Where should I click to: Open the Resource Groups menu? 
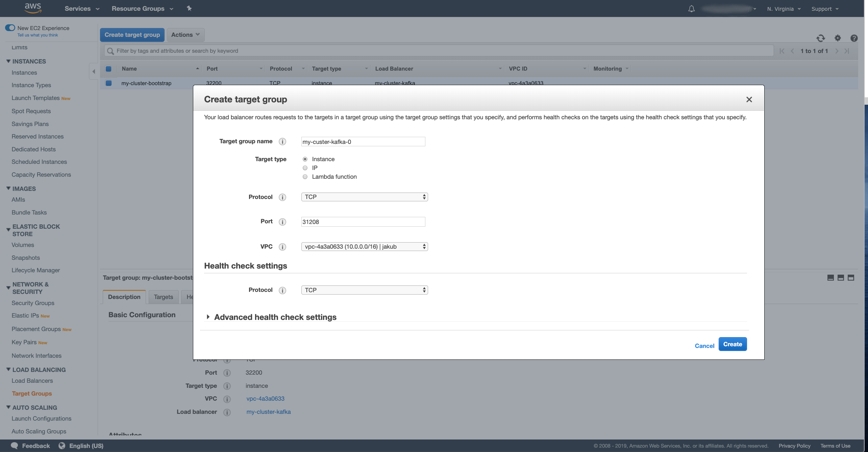[x=142, y=8]
